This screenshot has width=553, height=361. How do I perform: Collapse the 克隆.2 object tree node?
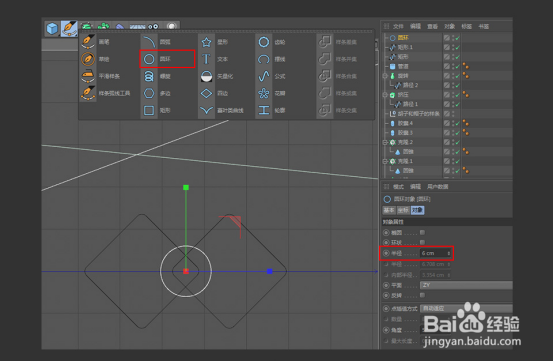[385, 142]
